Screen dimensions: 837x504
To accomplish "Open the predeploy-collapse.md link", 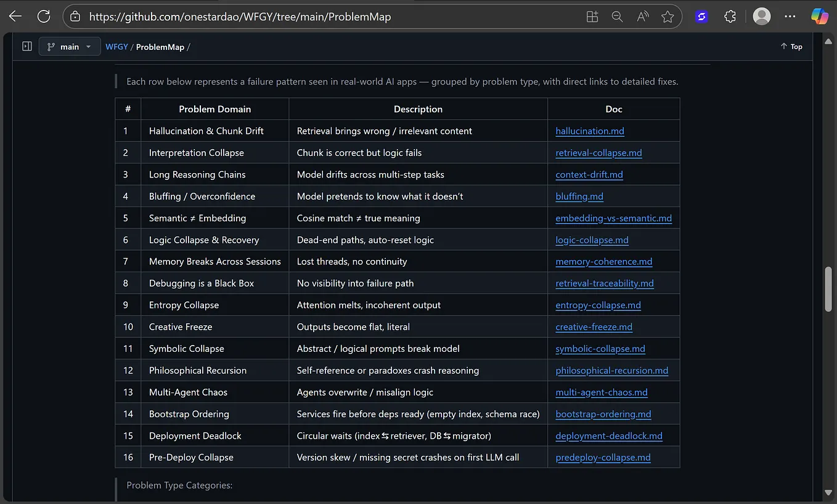I will tap(603, 458).
